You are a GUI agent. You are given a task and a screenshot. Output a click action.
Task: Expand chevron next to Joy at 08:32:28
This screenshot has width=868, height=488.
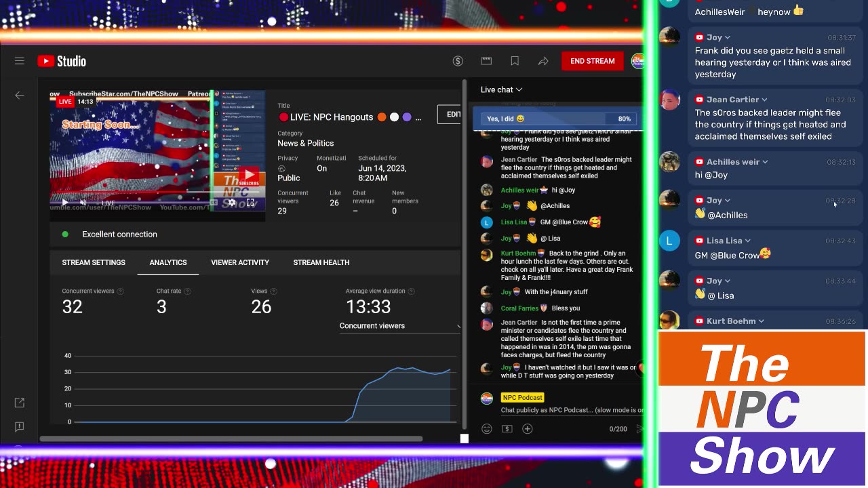728,201
